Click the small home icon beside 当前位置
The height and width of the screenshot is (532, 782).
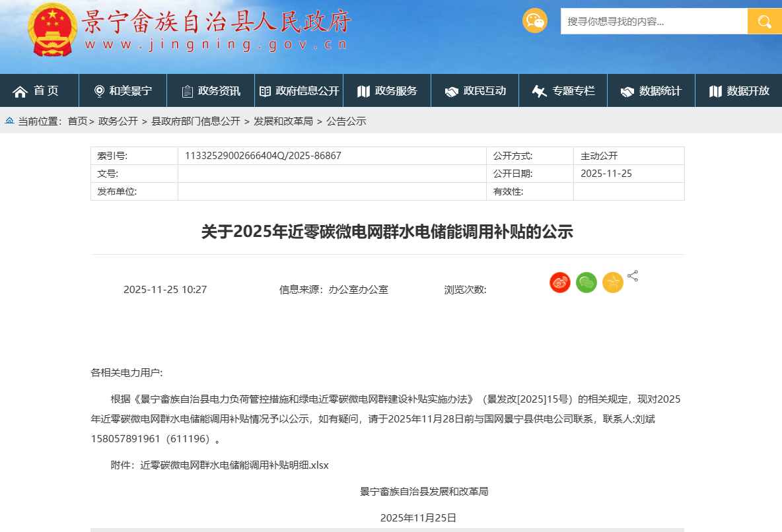pos(10,121)
